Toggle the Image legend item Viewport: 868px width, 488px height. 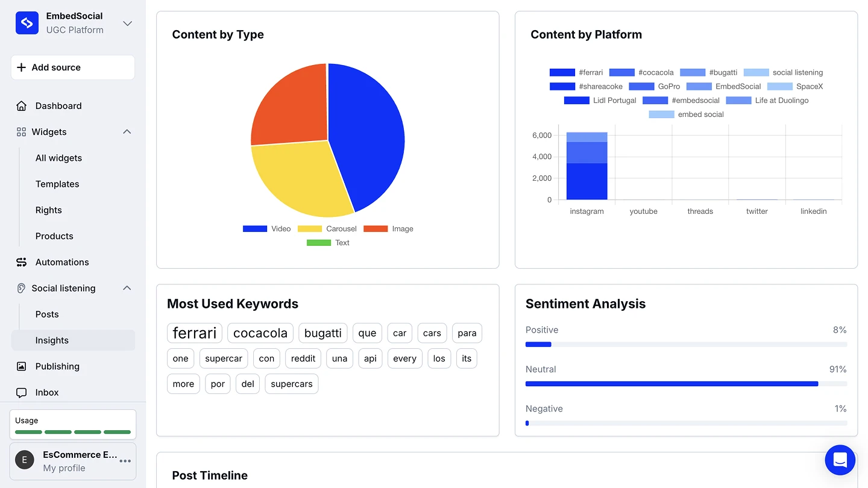click(389, 229)
